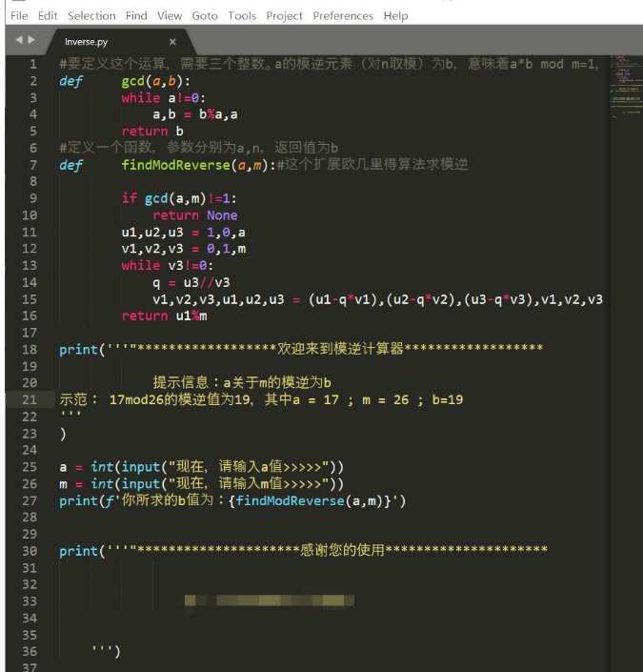Open the Help menu
Screen dimensions: 643x672
tap(396, 16)
